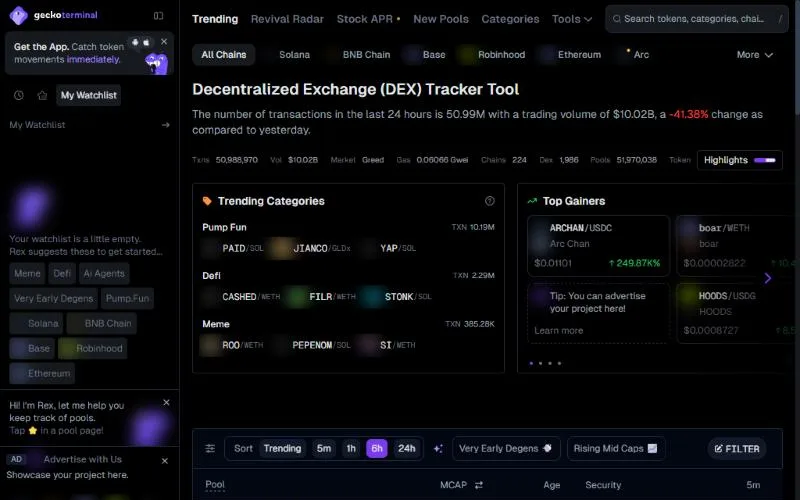Open the FILTER button

click(737, 449)
